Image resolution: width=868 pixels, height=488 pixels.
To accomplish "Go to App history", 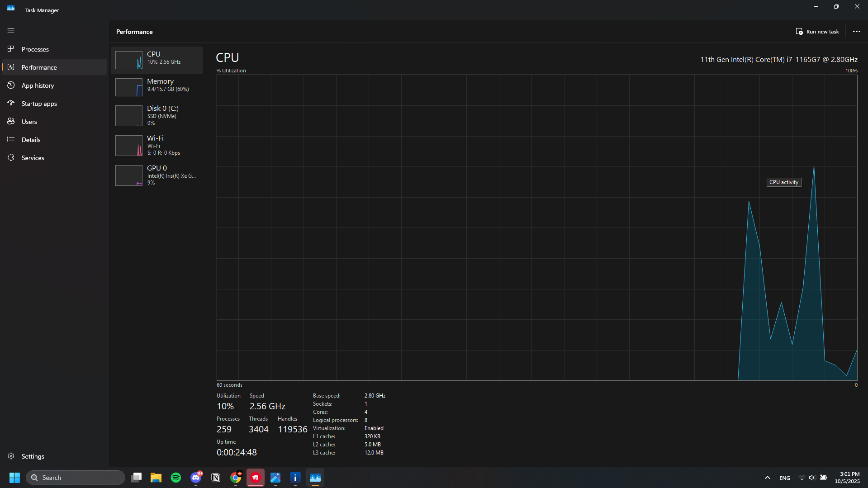I will pyautogui.click(x=54, y=85).
